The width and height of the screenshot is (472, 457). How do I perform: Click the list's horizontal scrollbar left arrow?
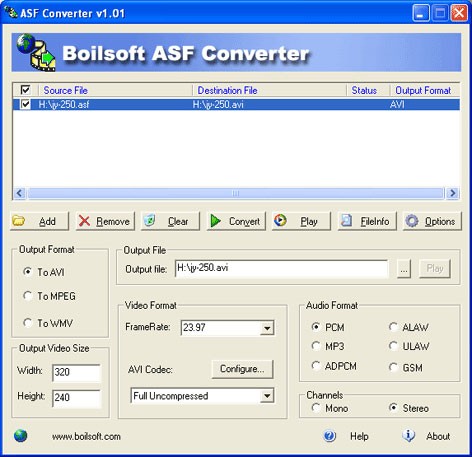click(x=20, y=193)
